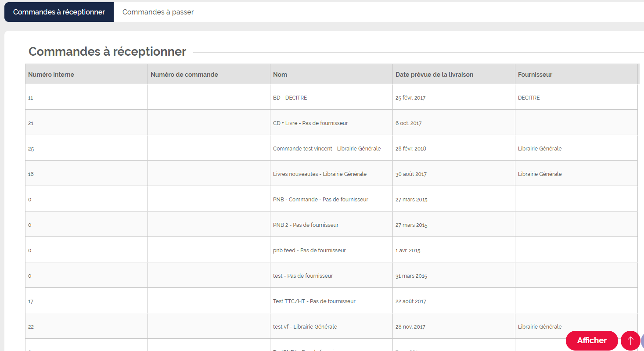
Task: Click Librairie Générale supplier in row 25
Action: pyautogui.click(x=576, y=148)
